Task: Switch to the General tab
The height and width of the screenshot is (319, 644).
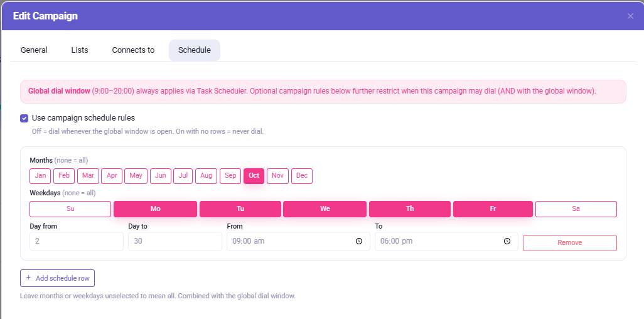Action: 34,50
